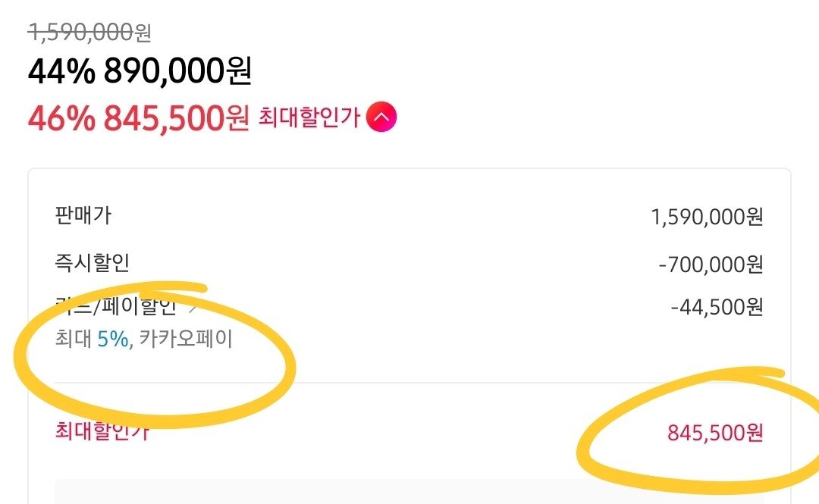Click the 최대할인가 label in the bottom row
The width and height of the screenshot is (819, 504).
[x=102, y=431]
